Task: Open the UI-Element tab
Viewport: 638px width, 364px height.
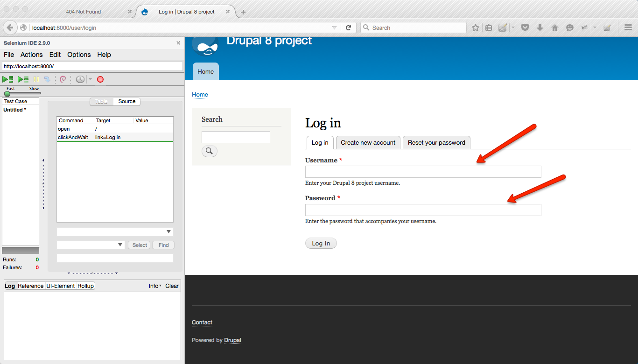Action: tap(61, 286)
